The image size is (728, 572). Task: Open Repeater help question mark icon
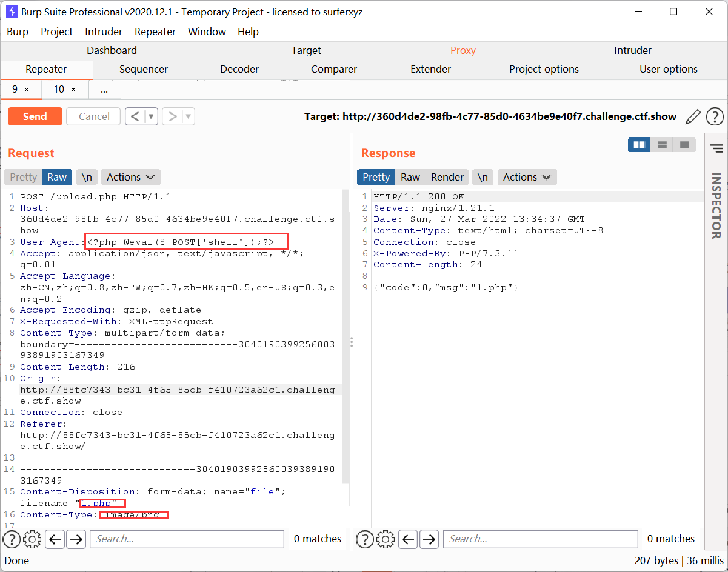pyautogui.click(x=715, y=116)
